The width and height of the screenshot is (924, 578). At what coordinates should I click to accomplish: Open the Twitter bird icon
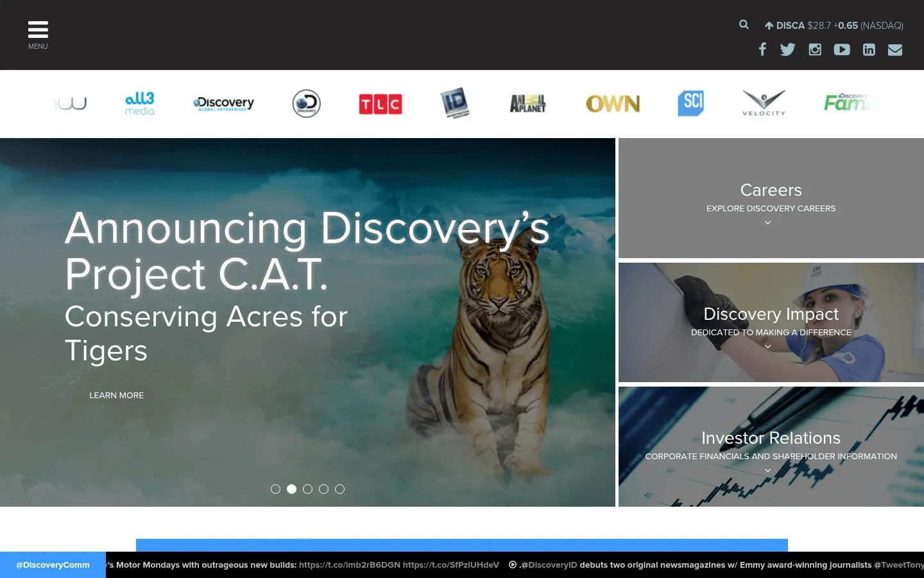(787, 49)
